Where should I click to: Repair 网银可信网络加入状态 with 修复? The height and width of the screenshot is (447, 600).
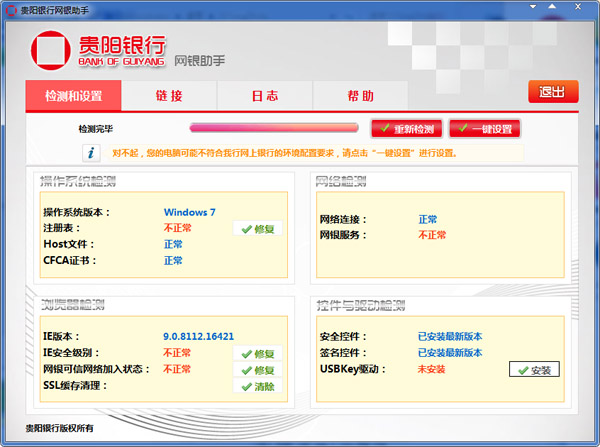click(x=258, y=370)
